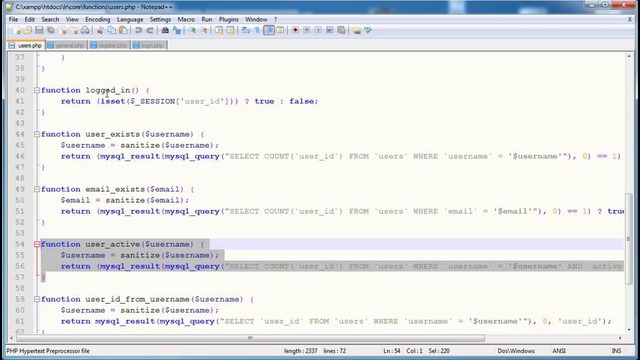The width and height of the screenshot is (640, 360).
Task: Collapse the logged_in function fold marker
Action: click(37, 90)
